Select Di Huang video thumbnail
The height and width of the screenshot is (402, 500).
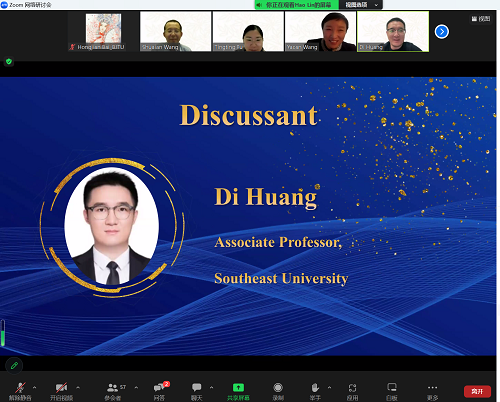pos(393,31)
